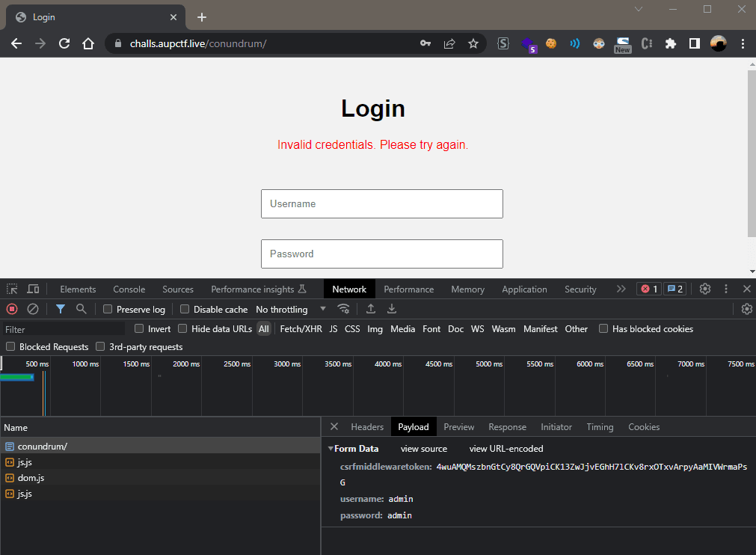Collapse the Form Data section
Screen dimensions: 756x555
point(330,448)
